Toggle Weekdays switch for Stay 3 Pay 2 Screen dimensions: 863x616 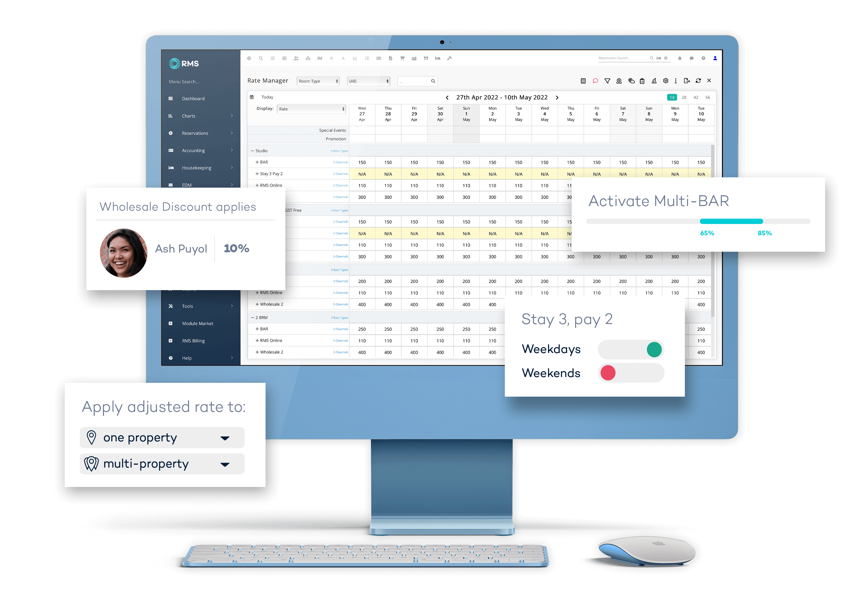point(654,349)
